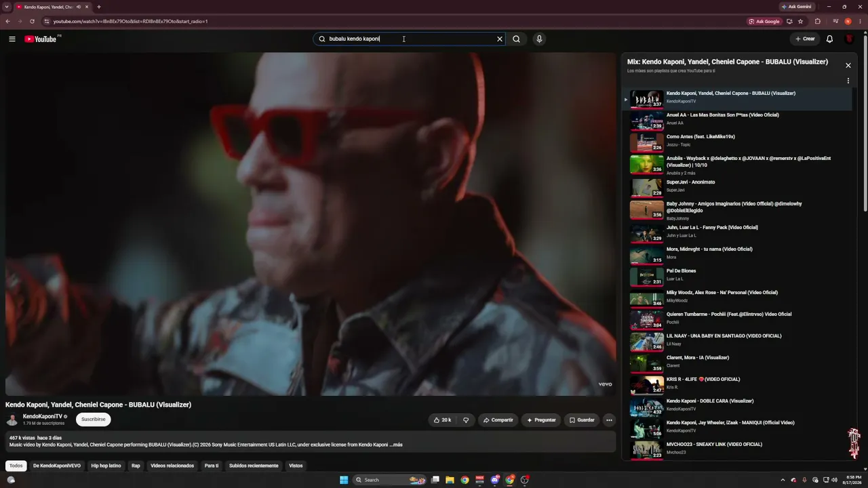Select the Rap filter chip
The image size is (868, 488).
tap(136, 466)
